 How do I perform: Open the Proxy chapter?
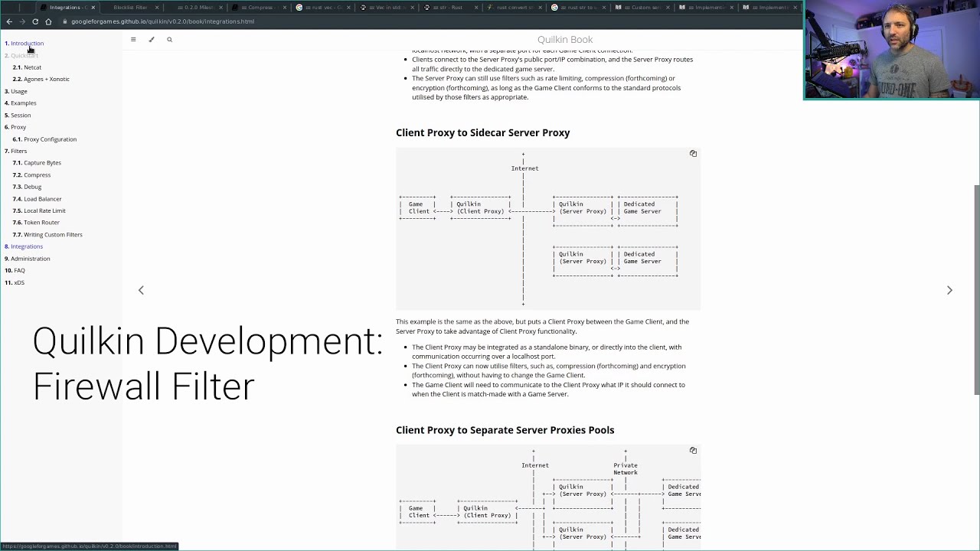pyautogui.click(x=15, y=127)
